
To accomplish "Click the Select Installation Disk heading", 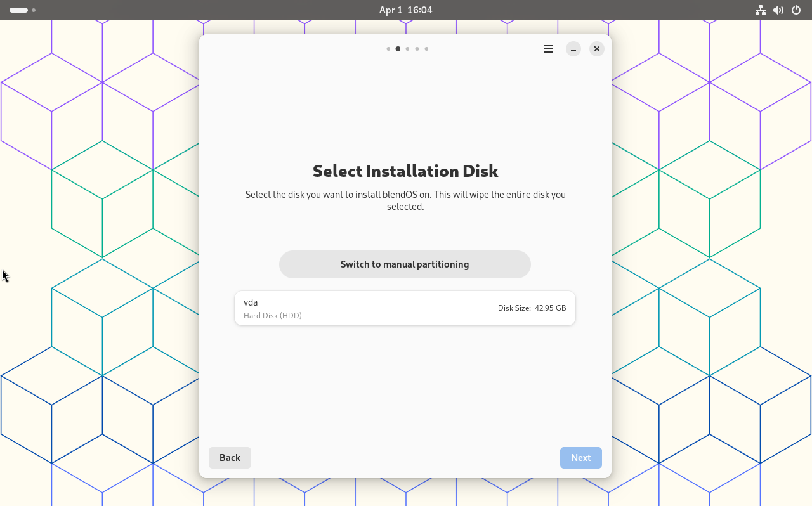I will [x=405, y=171].
